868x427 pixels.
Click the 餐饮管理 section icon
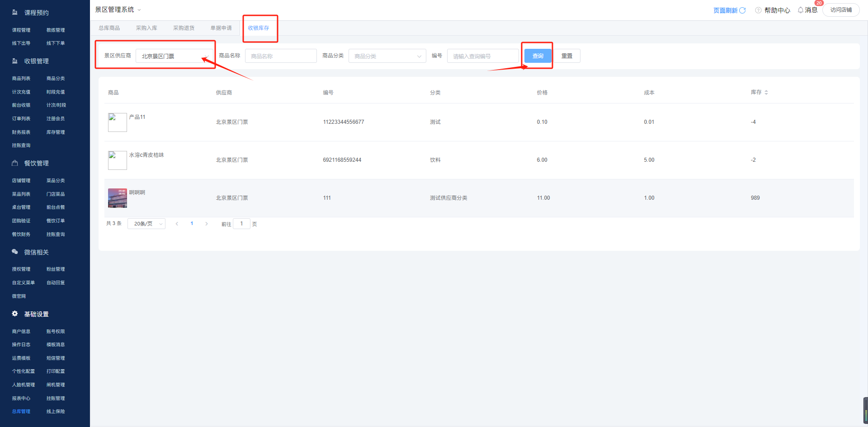coord(15,163)
